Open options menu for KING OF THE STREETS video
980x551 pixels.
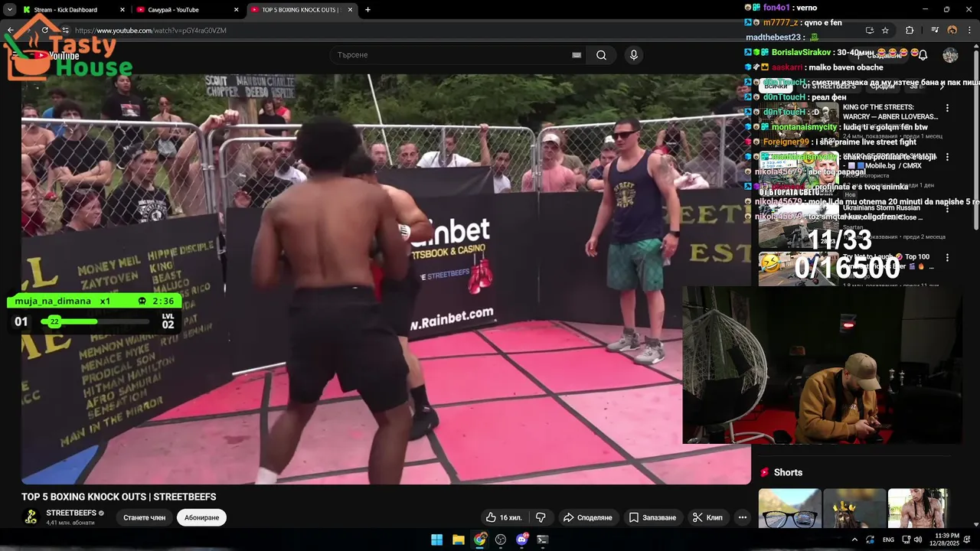click(947, 108)
